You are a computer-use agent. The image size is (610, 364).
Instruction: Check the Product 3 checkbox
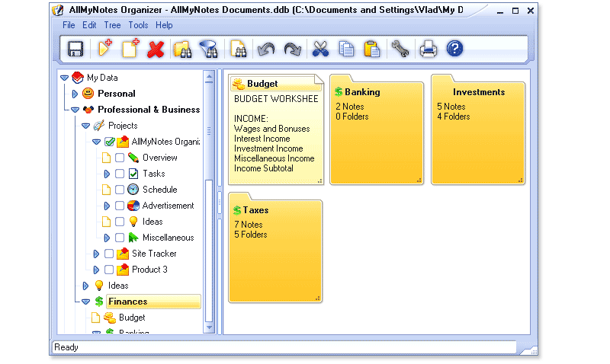(x=109, y=270)
